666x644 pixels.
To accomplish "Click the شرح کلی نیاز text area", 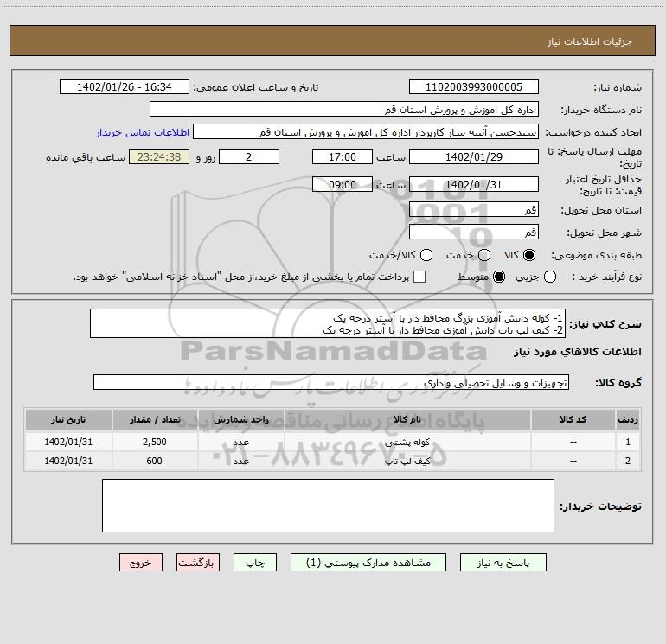I will (328, 323).
